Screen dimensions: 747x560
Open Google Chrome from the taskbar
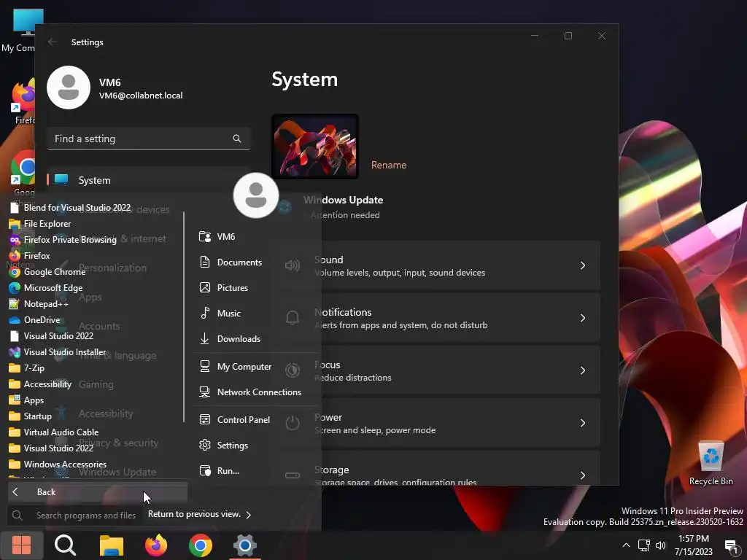[201, 545]
